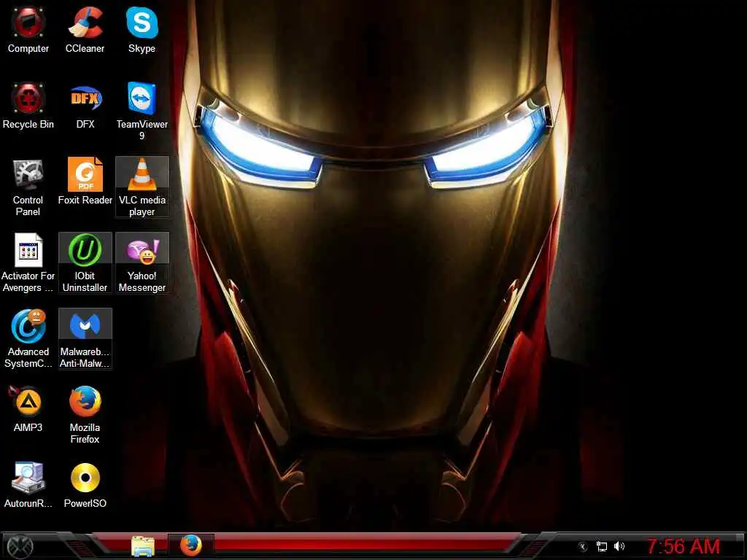Screen dimensions: 747x560
Task: Click the IObit Uninstaller icon
Action: (x=85, y=262)
